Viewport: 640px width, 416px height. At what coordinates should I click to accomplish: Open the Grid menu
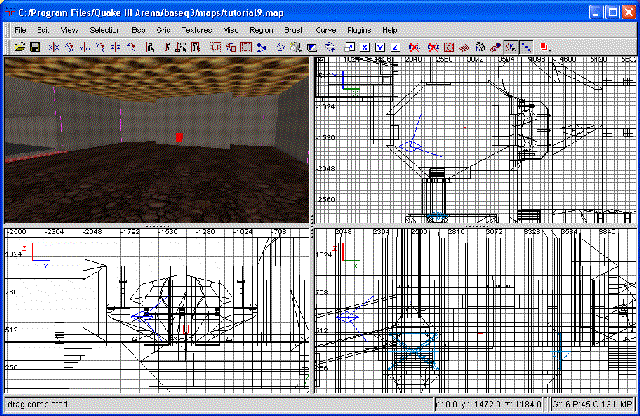(163, 30)
